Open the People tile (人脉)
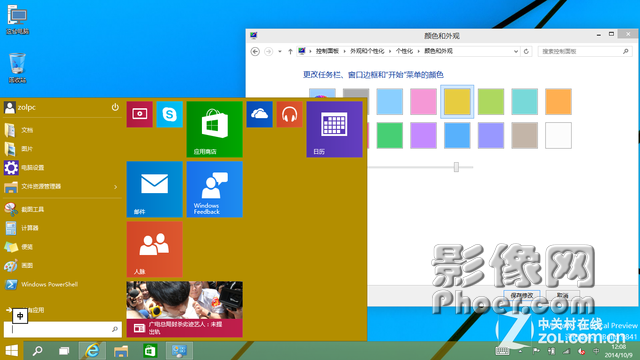The height and width of the screenshot is (360, 640). tap(155, 249)
